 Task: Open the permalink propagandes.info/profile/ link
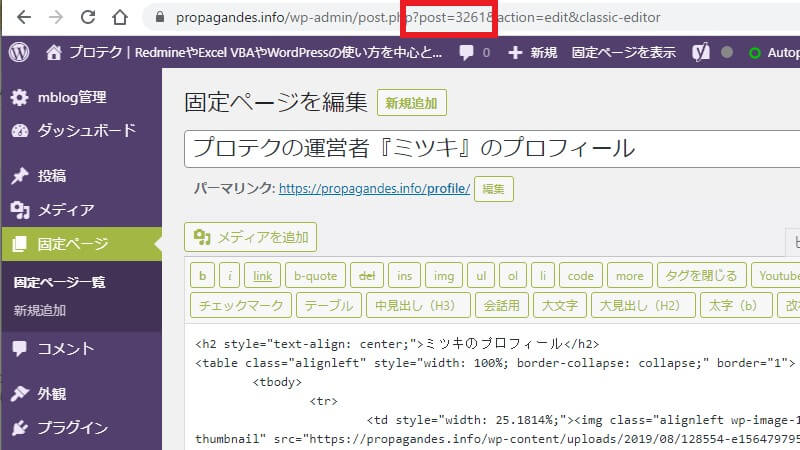click(374, 188)
